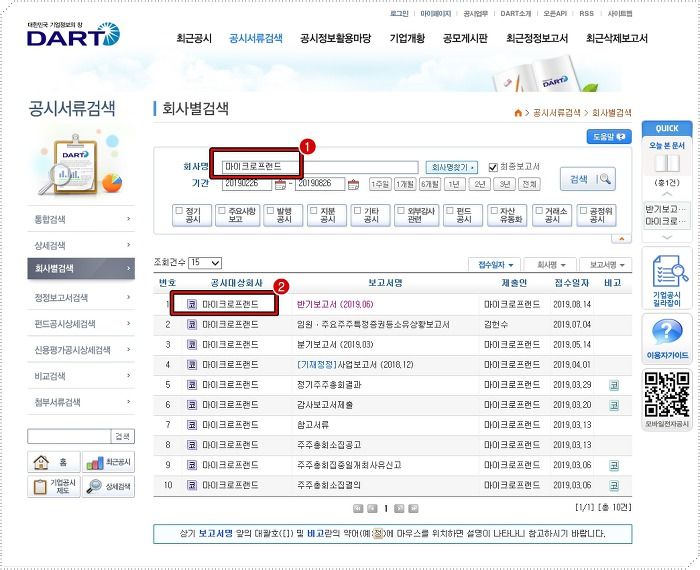Image resolution: width=700 pixels, height=570 pixels.
Task: Click 코 market icon in 분기보고서 row
Action: (192, 345)
